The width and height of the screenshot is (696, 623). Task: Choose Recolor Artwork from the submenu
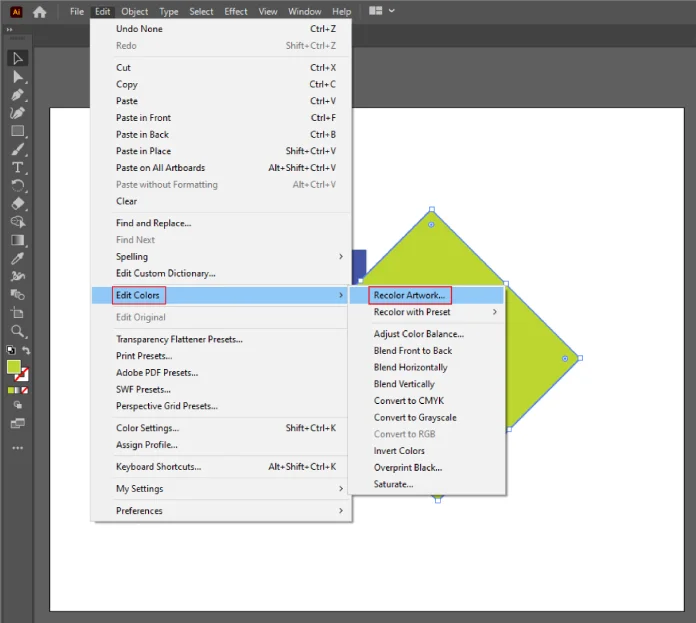tap(409, 295)
